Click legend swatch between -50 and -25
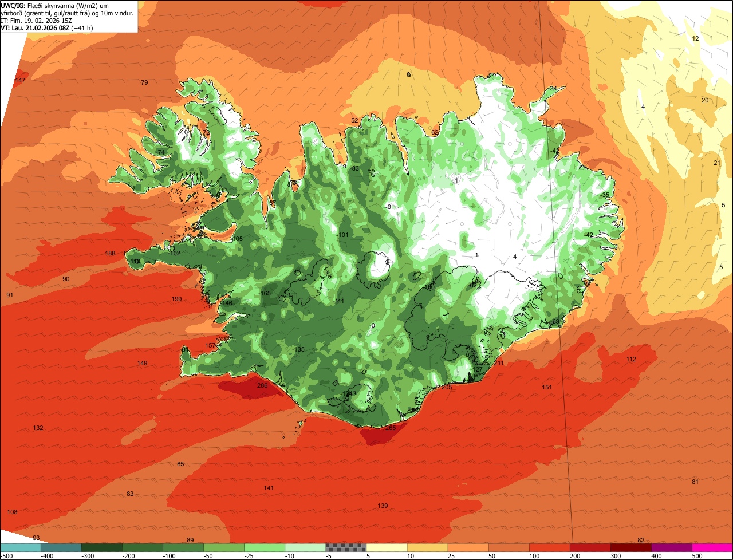The height and width of the screenshot is (560, 733). click(224, 547)
